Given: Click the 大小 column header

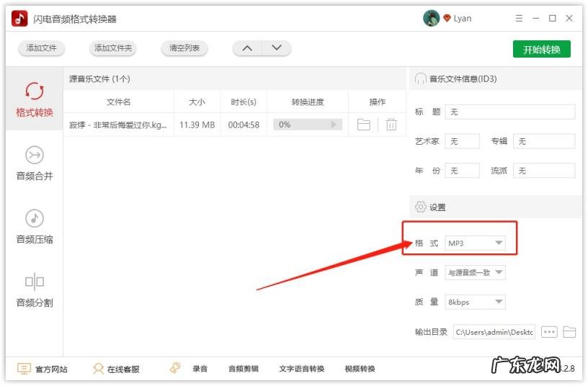Looking at the screenshot, I should pyautogui.click(x=197, y=102).
